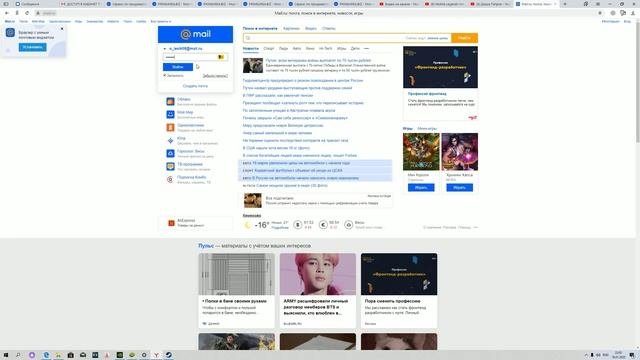
Task: Click the Создать почту link
Action: pyautogui.click(x=195, y=86)
